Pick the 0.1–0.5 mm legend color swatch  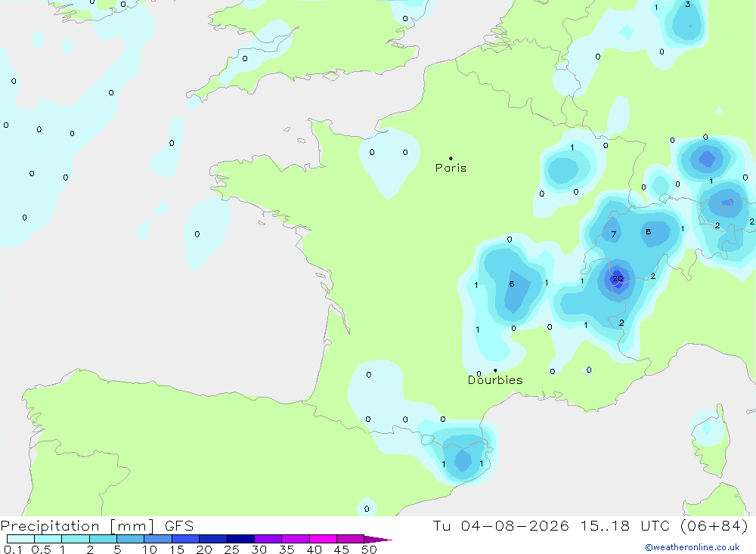click(20, 539)
